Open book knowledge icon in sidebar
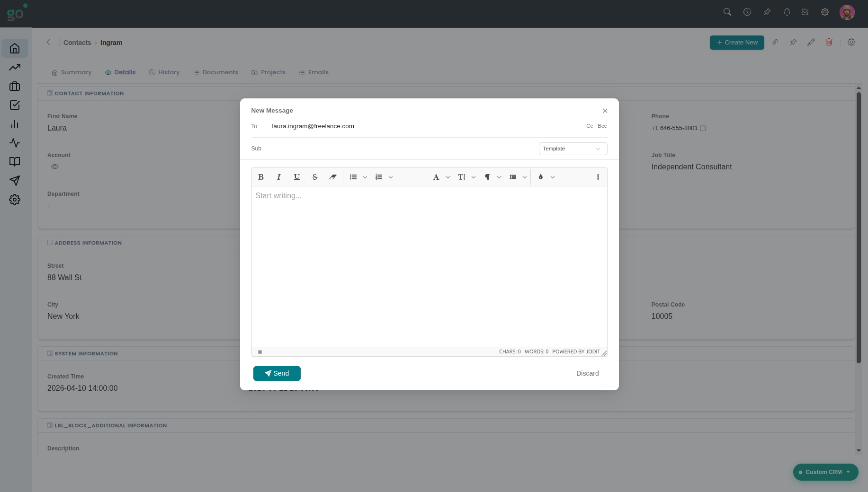868x492 pixels. pyautogui.click(x=15, y=162)
